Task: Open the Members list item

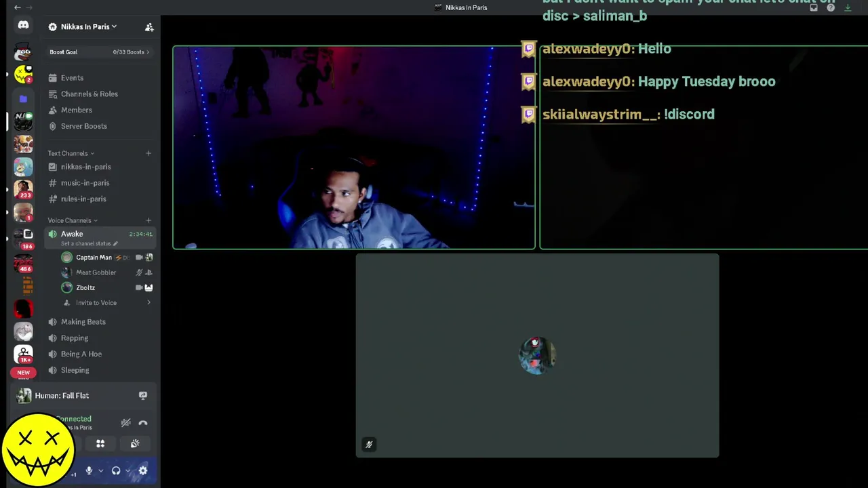Action: [x=100, y=110]
